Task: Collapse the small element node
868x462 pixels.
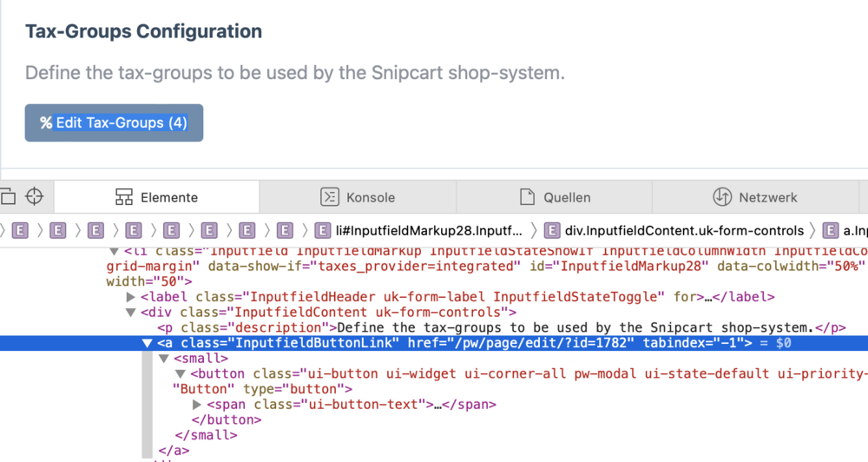Action: point(162,359)
